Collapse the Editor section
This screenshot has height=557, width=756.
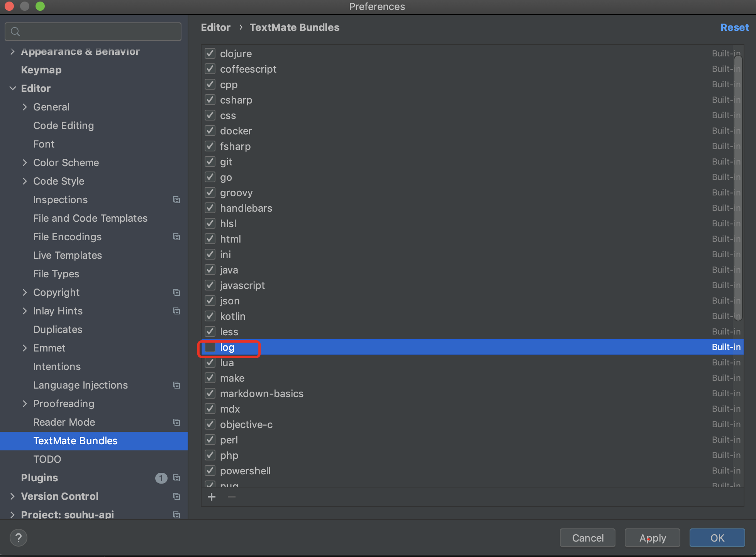(13, 88)
